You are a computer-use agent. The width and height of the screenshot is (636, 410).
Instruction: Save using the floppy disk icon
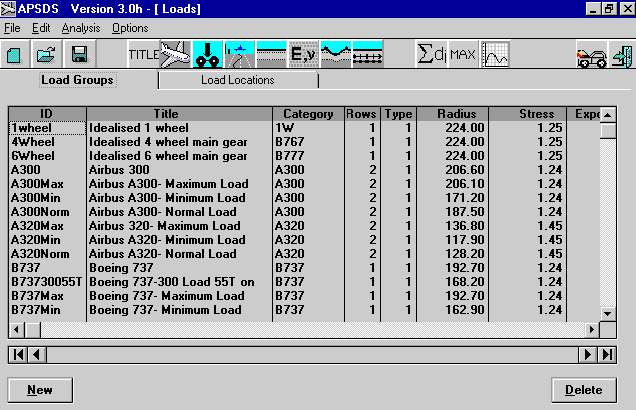tap(80, 54)
